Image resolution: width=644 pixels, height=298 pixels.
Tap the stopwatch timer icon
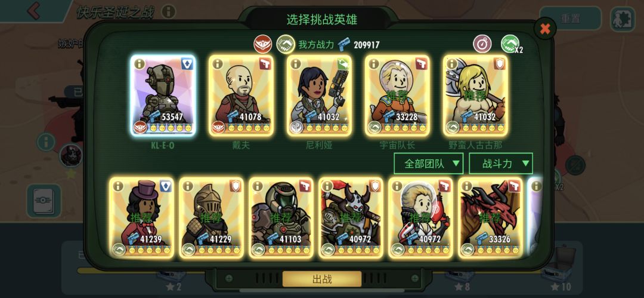pyautogui.click(x=482, y=44)
